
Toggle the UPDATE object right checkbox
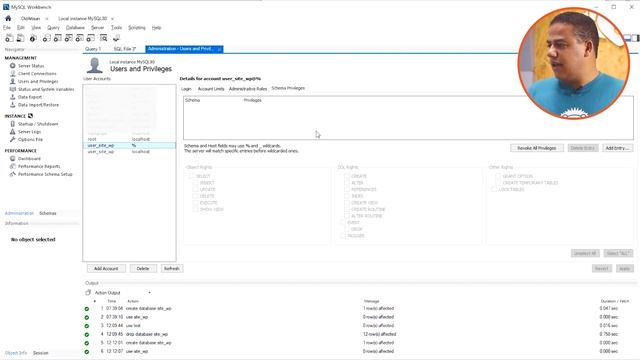coord(196,189)
